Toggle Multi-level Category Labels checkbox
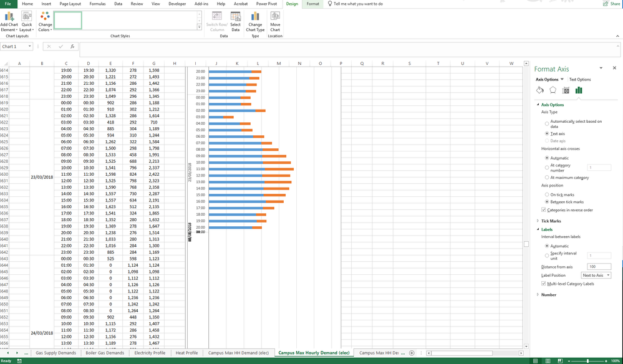Image resolution: width=623 pixels, height=364 pixels. tap(544, 284)
